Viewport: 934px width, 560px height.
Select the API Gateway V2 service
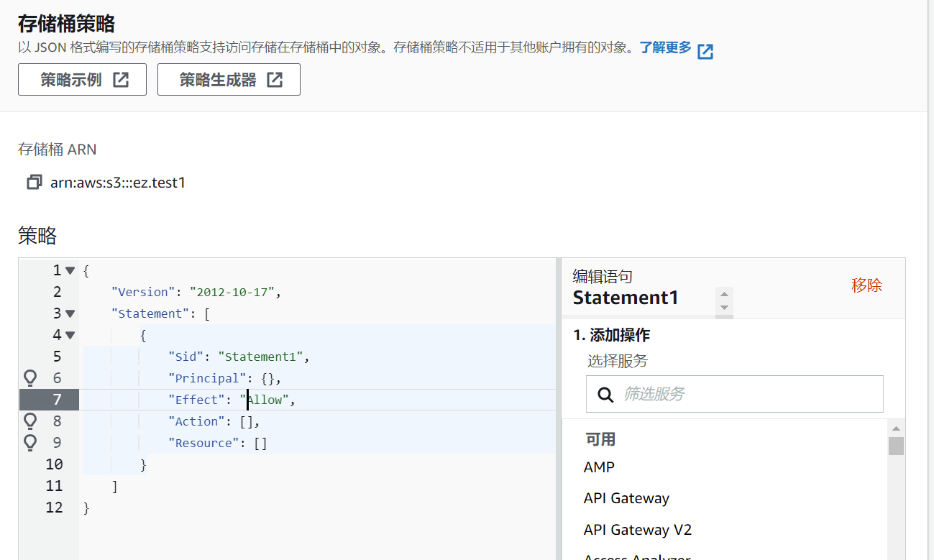[637, 530]
